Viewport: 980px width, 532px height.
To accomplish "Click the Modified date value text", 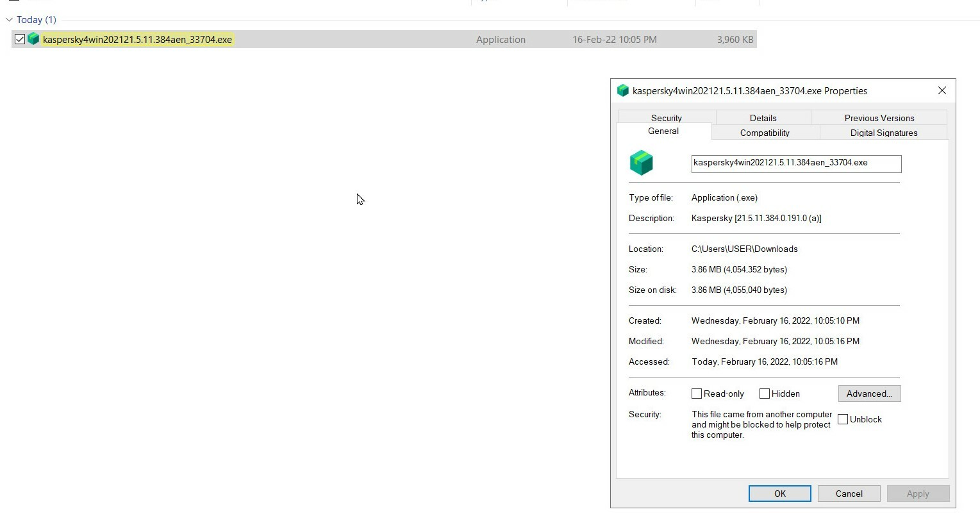I will [776, 342].
